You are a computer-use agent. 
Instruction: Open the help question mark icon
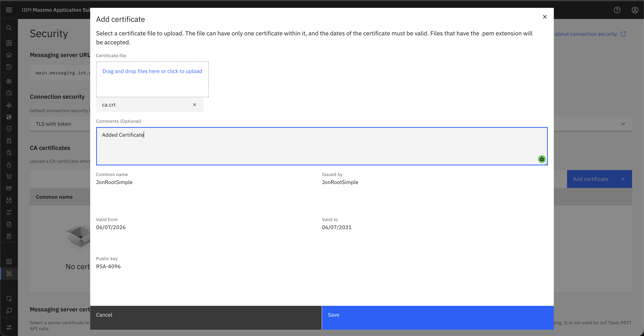point(617,10)
